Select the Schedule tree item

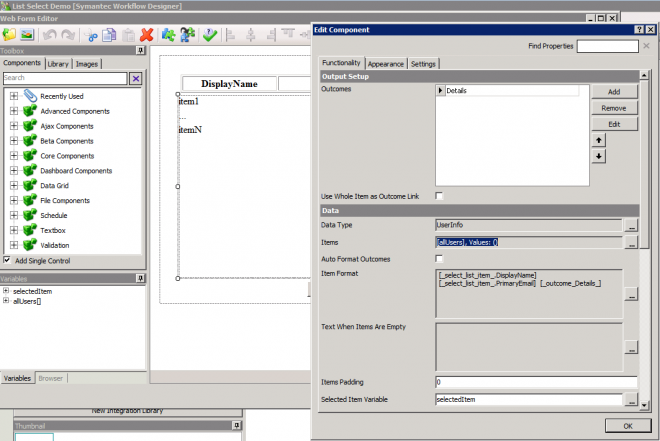54,215
